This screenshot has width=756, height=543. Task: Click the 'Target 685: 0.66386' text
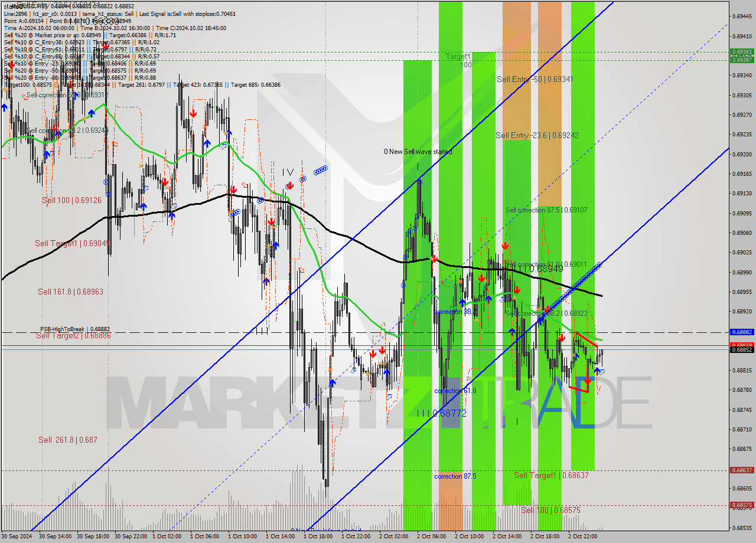point(256,84)
